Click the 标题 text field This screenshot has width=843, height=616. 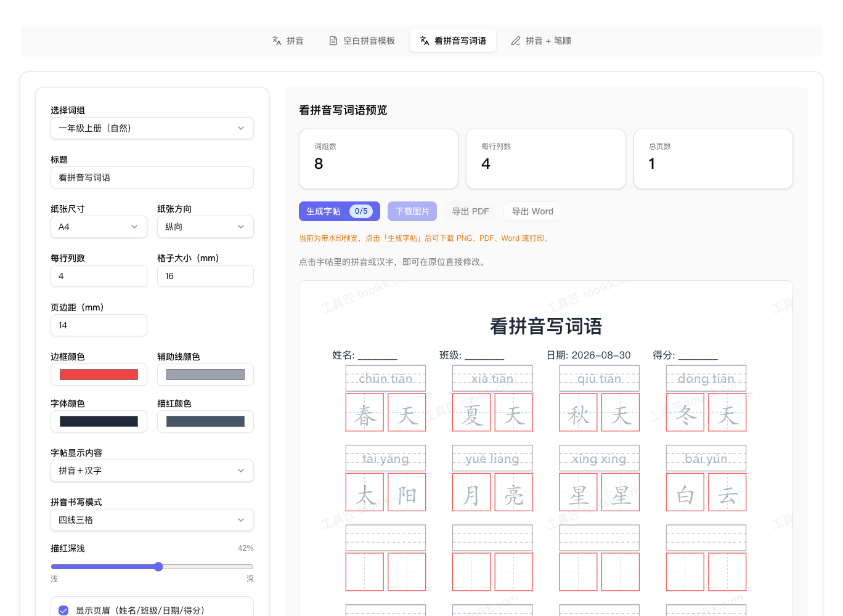click(152, 177)
